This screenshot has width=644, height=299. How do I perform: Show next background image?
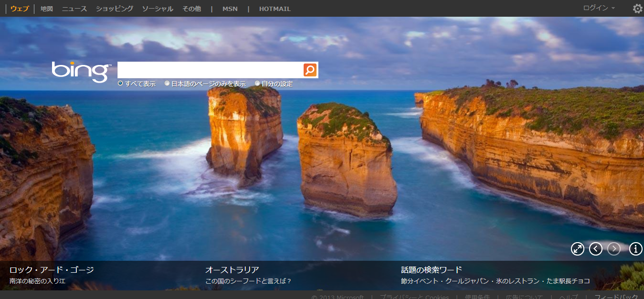coord(614,249)
